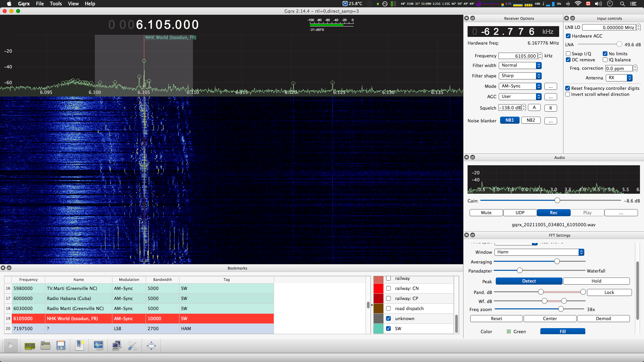Viewport: 644px width, 362px height.
Task: Open the I/Q recording monitor icon
Action: tap(98, 346)
